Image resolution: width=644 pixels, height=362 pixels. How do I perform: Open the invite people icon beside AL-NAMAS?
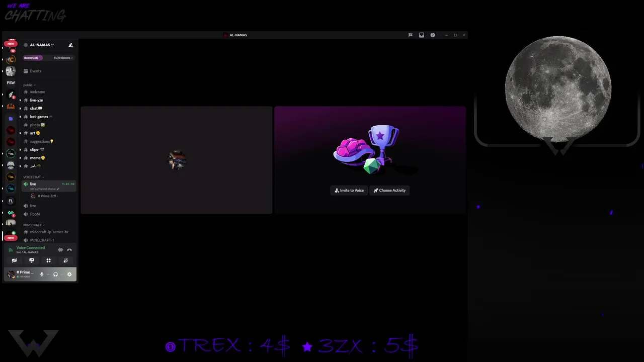(x=70, y=45)
